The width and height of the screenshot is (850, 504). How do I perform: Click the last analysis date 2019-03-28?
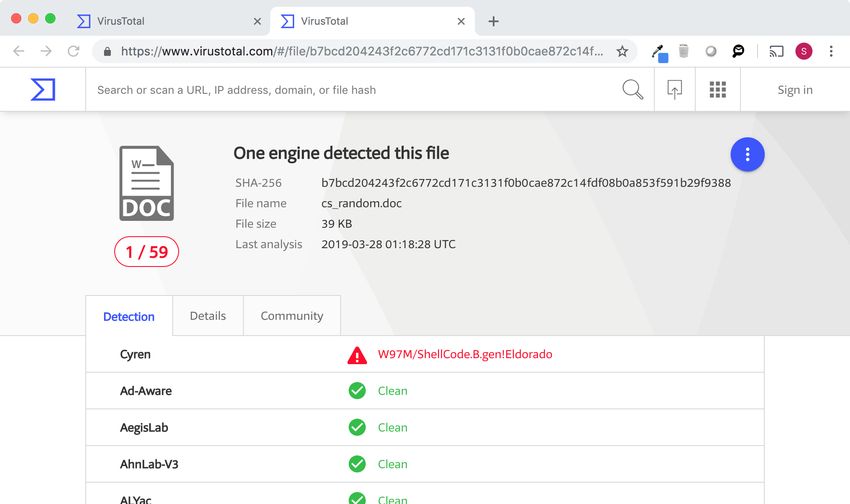pos(388,244)
